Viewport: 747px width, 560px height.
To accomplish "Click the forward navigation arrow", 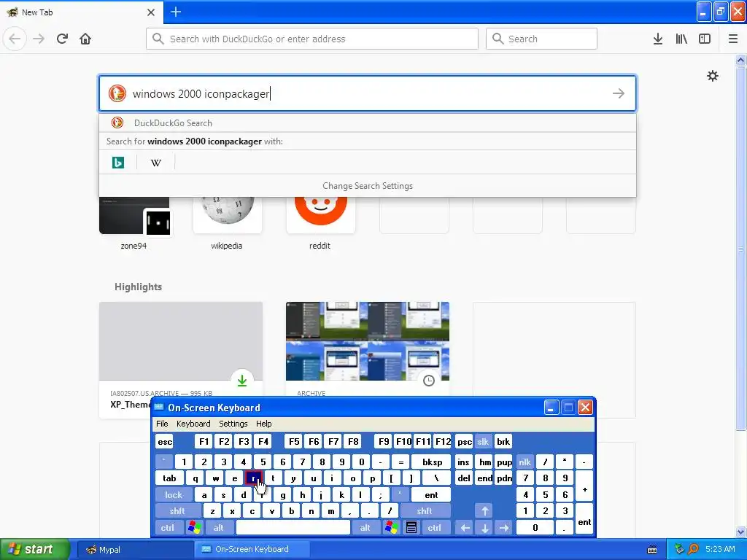I will tap(39, 39).
